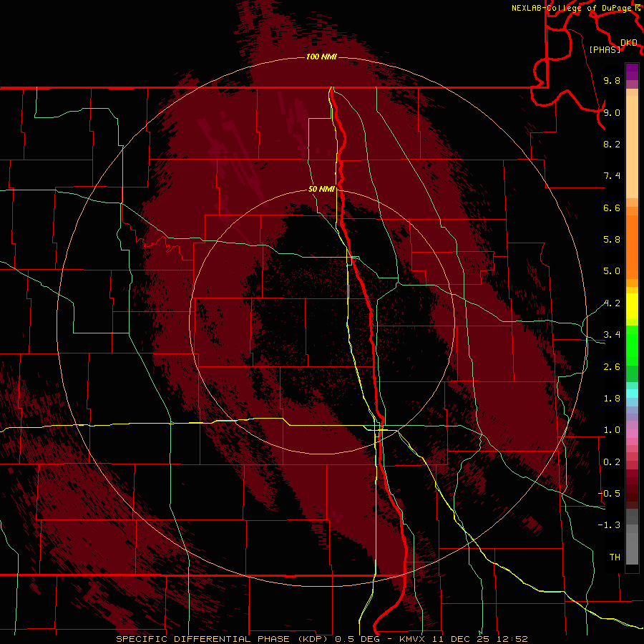
Task: Select the 7.4 color scale value
Action: (x=612, y=176)
